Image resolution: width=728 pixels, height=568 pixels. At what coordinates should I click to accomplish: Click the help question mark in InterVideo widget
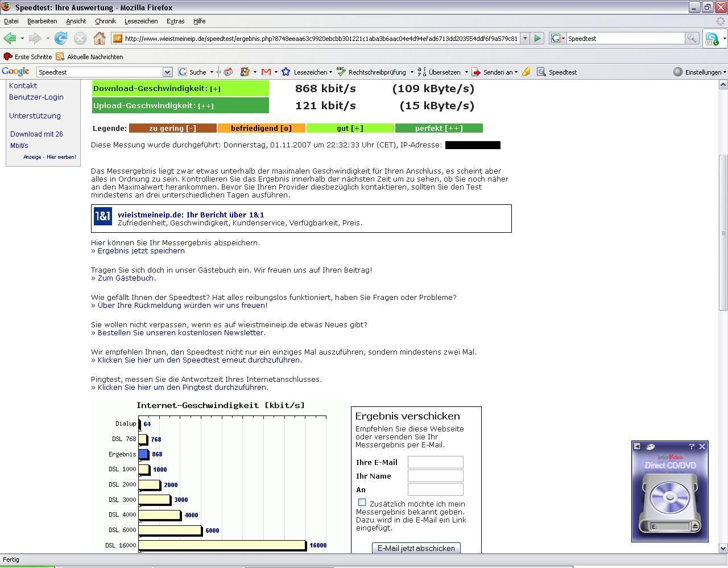[692, 447]
